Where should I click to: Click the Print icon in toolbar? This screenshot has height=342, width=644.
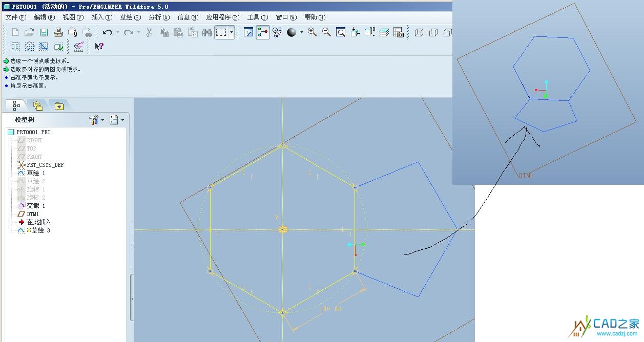click(58, 32)
